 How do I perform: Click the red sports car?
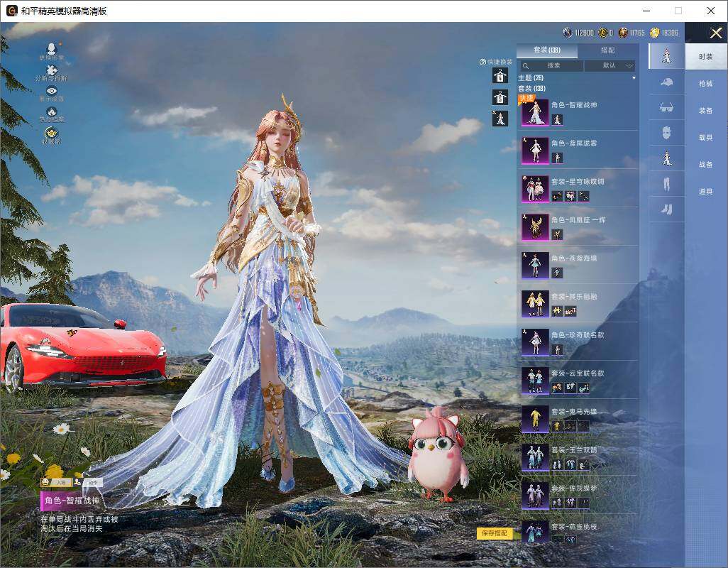[82, 346]
